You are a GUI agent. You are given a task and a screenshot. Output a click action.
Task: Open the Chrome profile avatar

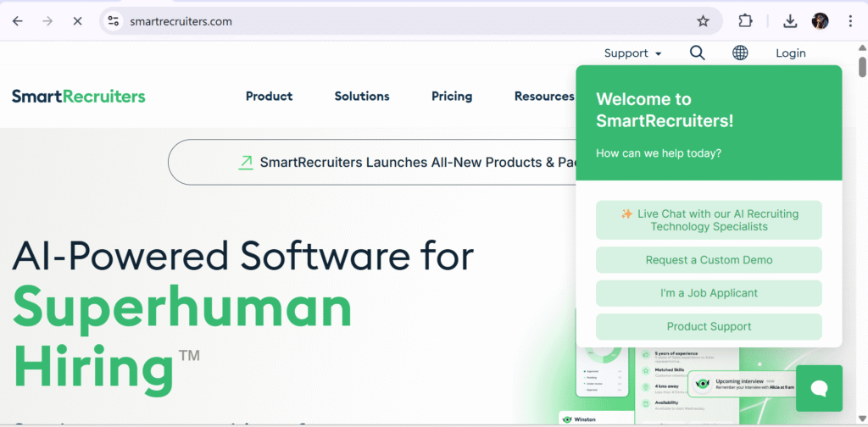tap(820, 21)
